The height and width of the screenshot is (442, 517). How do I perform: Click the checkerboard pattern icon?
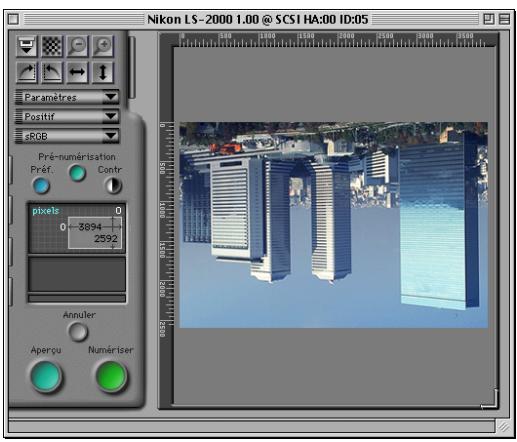point(52,46)
